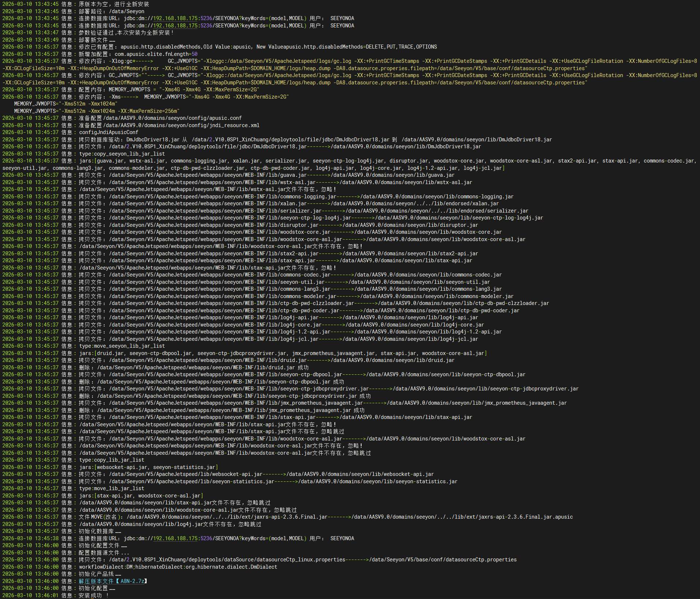The height and width of the screenshot is (599, 700).
Task: Select the 'workflowDialect:DM' hibernateDialect line
Action: click(x=178, y=567)
